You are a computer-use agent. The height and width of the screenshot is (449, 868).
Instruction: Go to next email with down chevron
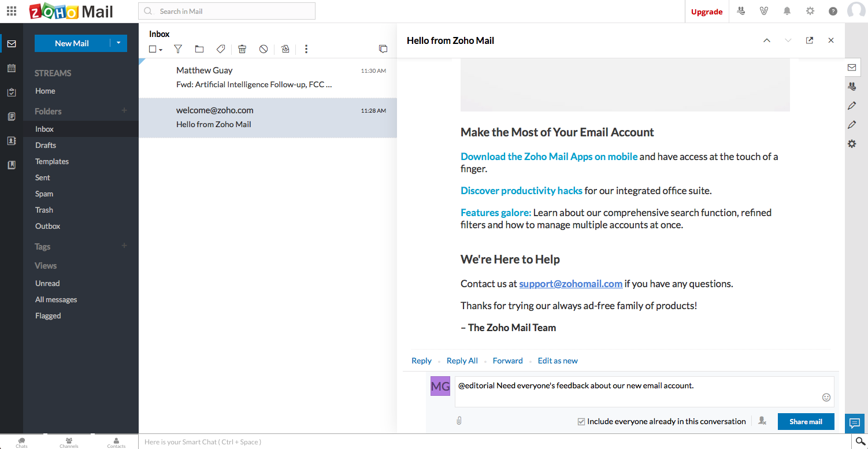(788, 40)
